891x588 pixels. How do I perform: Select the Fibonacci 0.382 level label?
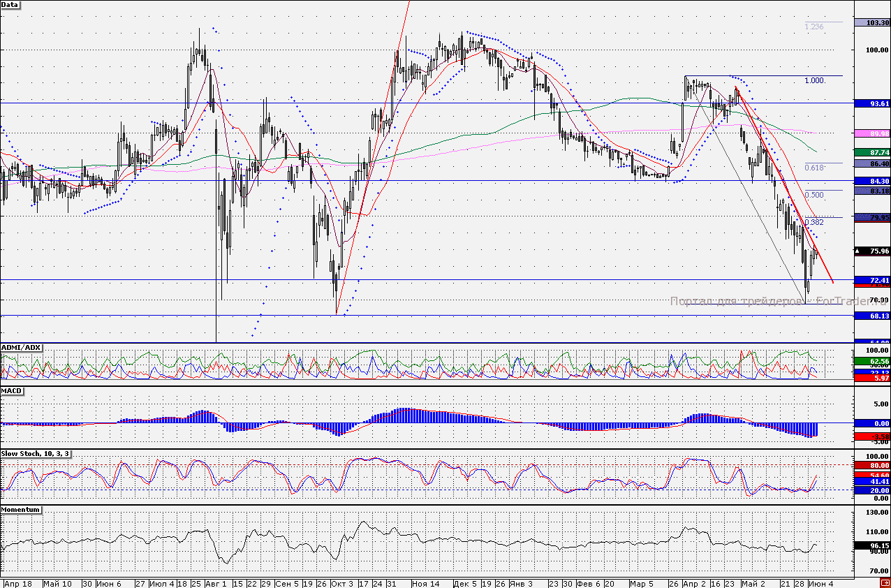(814, 222)
